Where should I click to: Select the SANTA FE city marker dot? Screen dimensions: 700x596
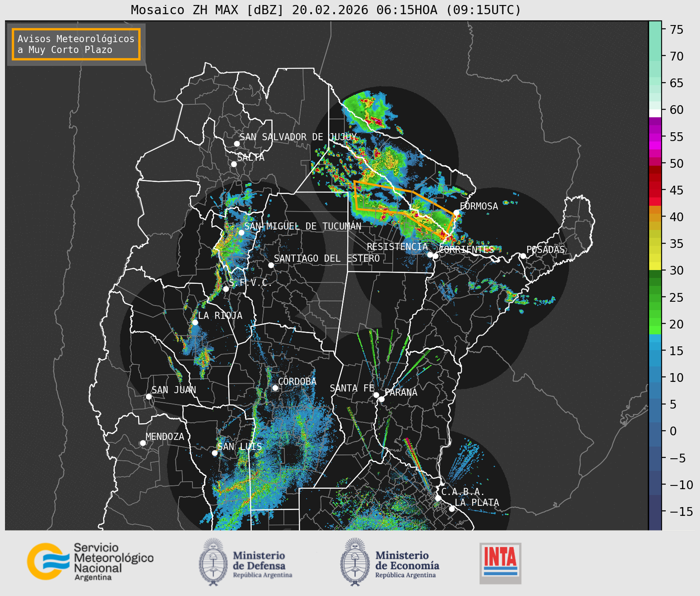click(x=376, y=395)
